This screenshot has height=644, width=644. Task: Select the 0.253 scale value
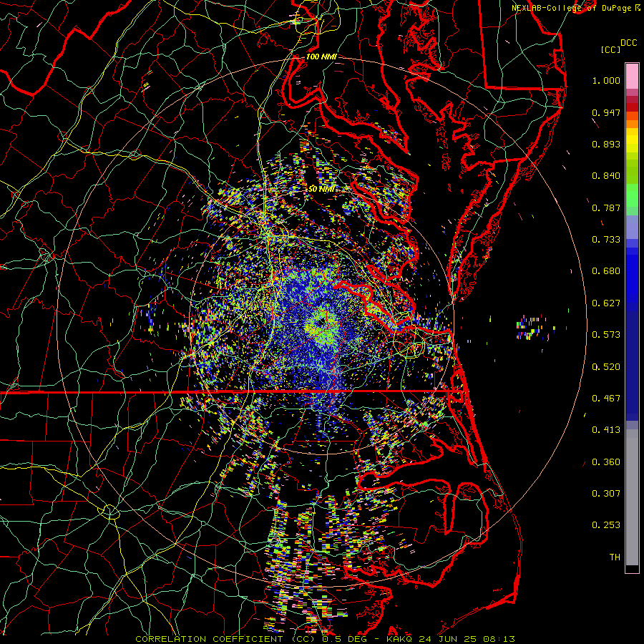tap(606, 525)
